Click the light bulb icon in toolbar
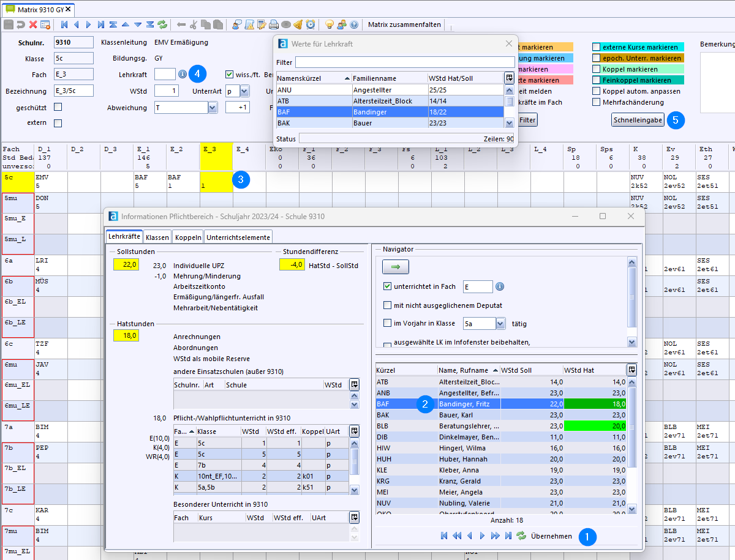This screenshot has height=560, width=735. pyautogui.click(x=330, y=24)
